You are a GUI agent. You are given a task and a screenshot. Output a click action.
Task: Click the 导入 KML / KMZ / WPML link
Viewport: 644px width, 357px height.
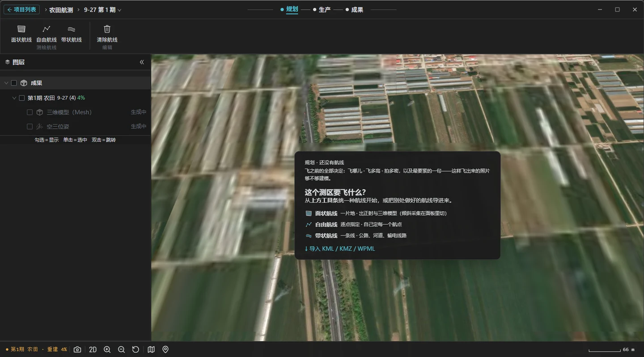340,248
